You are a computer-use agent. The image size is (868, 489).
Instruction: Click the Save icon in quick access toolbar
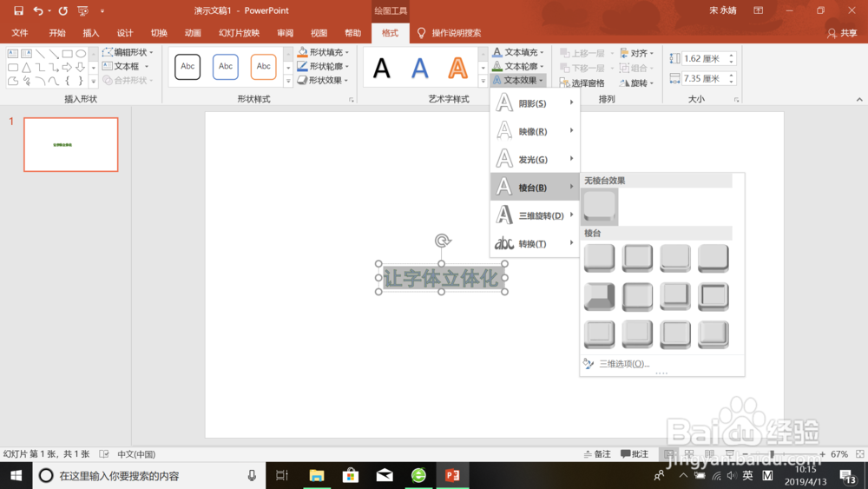pyautogui.click(x=18, y=10)
